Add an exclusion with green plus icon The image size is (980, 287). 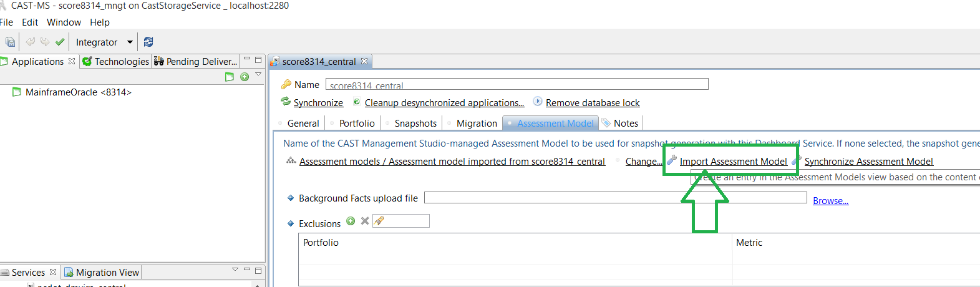coord(351,221)
